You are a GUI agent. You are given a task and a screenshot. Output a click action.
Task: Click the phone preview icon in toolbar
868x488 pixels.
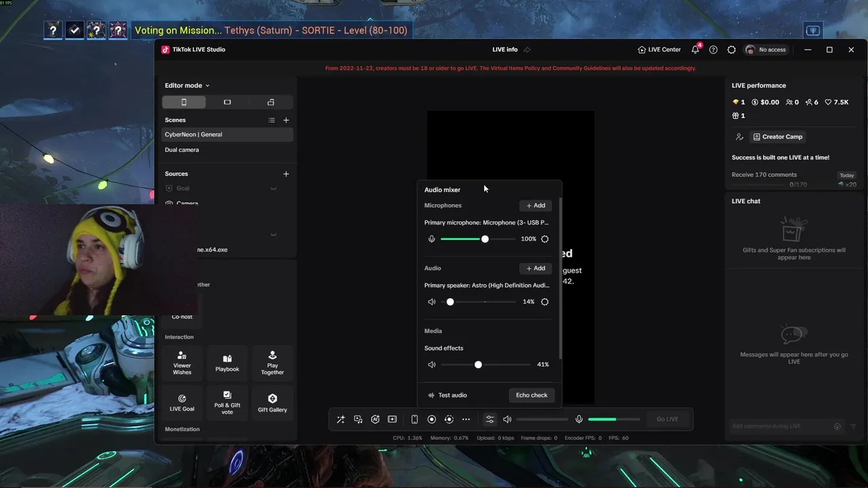point(414,420)
